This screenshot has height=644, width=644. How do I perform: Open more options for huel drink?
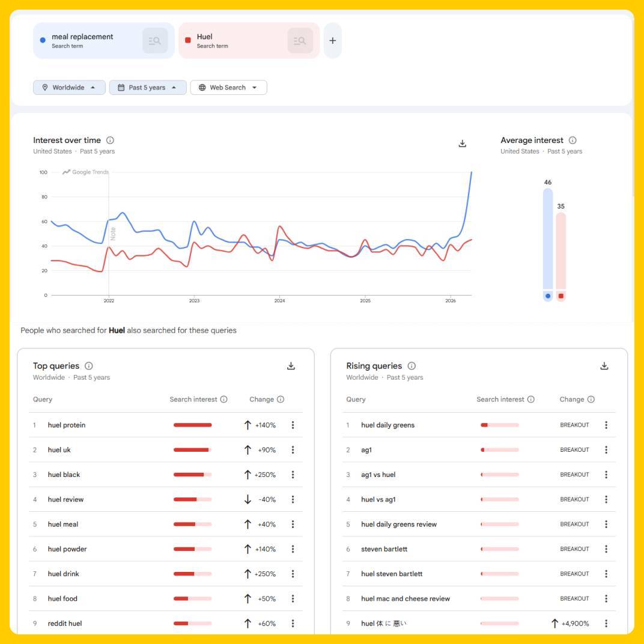293,574
